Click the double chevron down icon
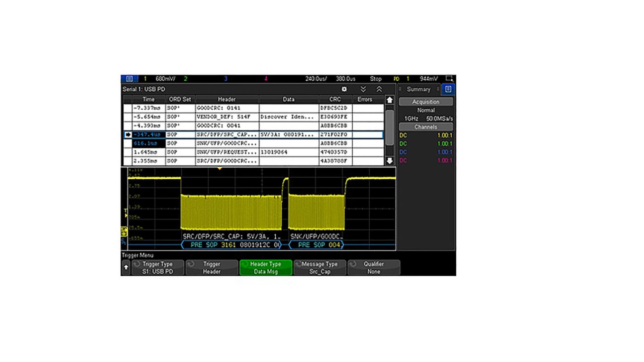The image size is (644, 362). 363,89
